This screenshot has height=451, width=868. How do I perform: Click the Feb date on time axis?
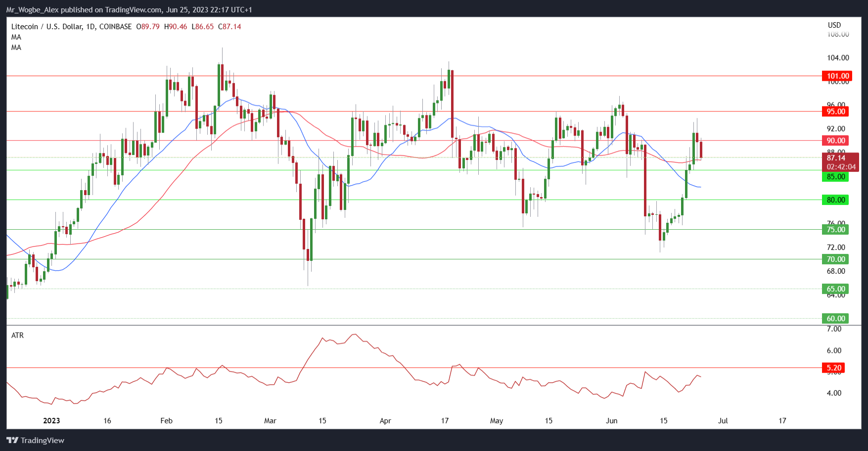point(167,421)
